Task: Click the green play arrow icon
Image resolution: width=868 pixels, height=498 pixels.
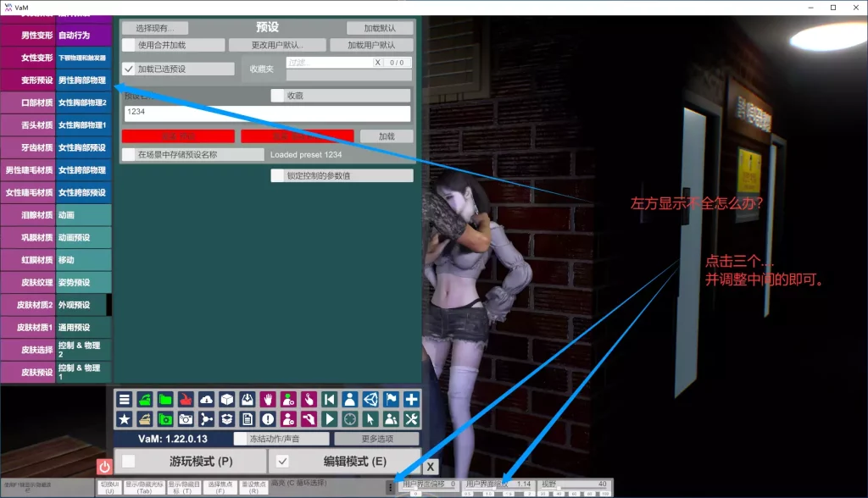Action: [330, 418]
